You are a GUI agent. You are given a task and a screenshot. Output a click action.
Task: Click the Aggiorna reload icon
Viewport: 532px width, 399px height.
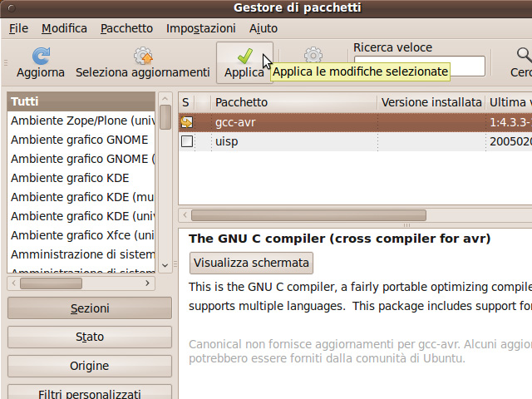[x=40, y=56]
